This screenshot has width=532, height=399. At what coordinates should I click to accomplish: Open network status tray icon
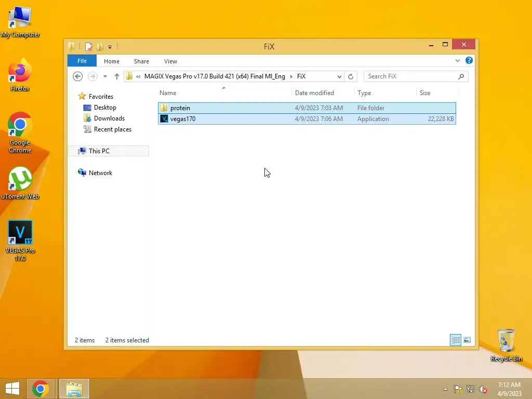pyautogui.click(x=471, y=389)
